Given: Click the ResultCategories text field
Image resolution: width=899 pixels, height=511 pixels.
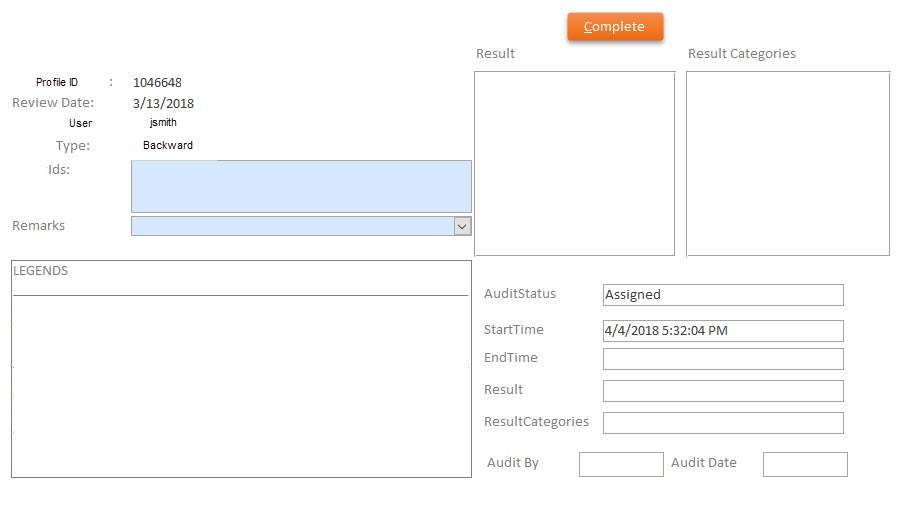Looking at the screenshot, I should [723, 423].
